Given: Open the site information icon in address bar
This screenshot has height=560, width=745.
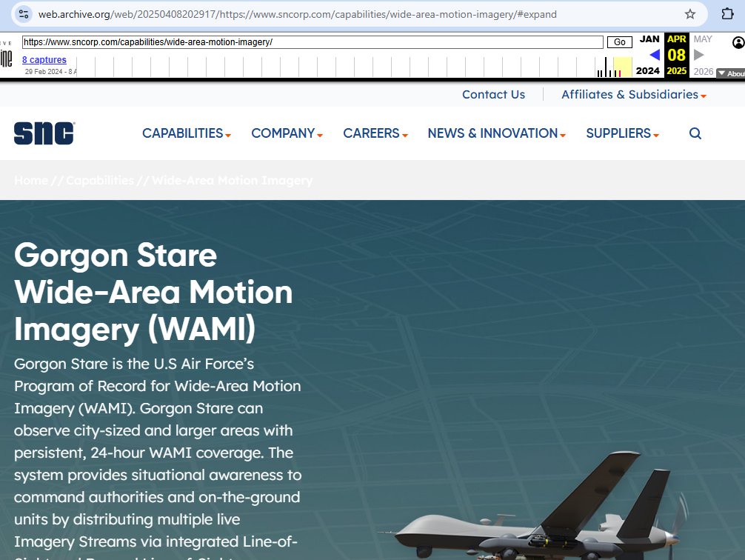Looking at the screenshot, I should (24, 14).
